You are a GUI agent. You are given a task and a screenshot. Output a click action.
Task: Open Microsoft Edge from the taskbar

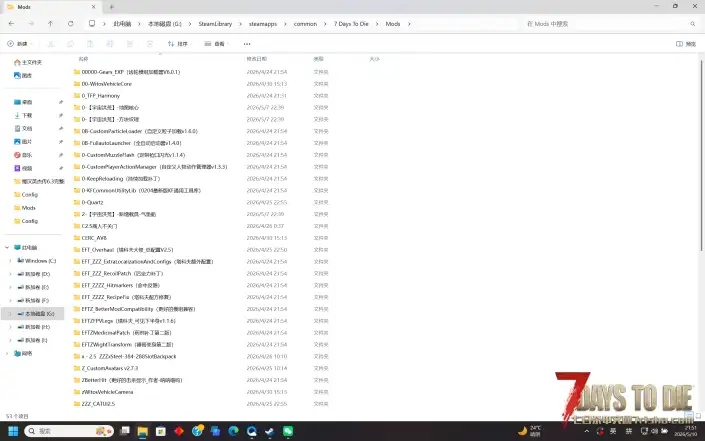click(x=233, y=431)
